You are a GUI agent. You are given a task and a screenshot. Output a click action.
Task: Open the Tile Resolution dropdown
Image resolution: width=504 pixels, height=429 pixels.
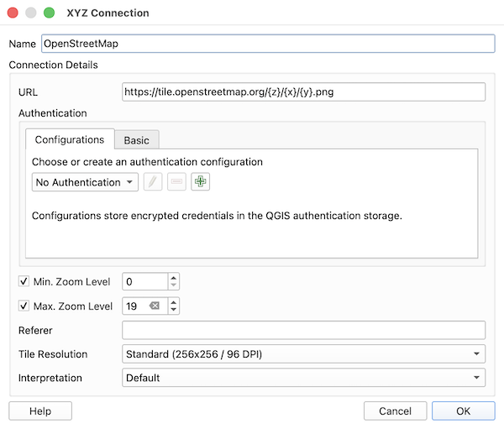pos(303,353)
